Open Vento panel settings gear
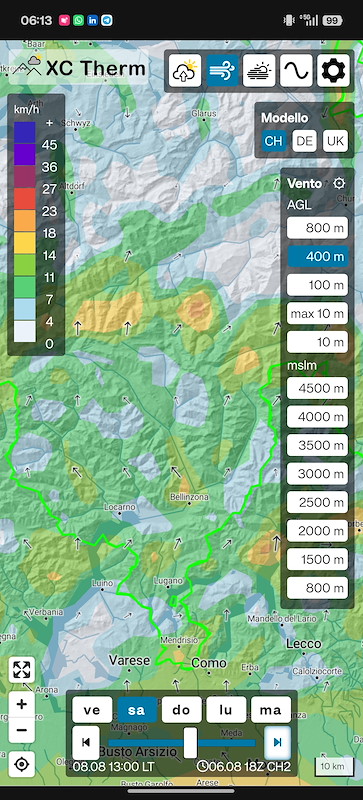The height and width of the screenshot is (800, 363). pos(338,183)
